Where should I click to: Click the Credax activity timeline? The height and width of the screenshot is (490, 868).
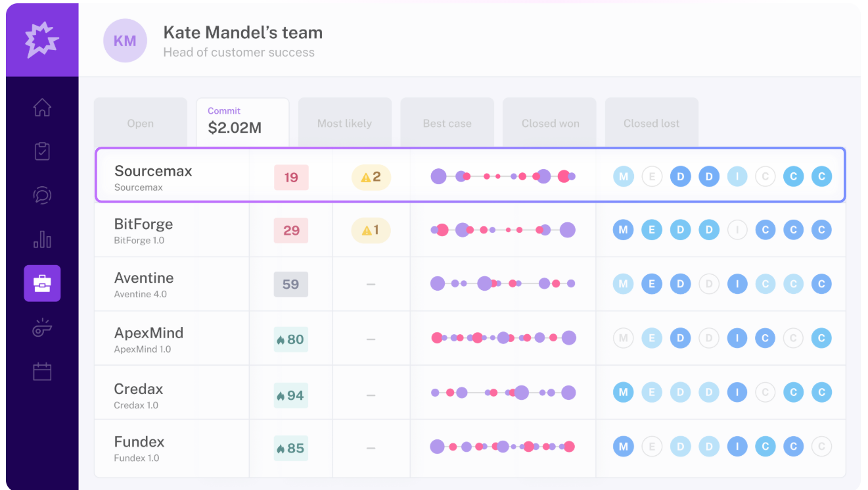tap(503, 393)
